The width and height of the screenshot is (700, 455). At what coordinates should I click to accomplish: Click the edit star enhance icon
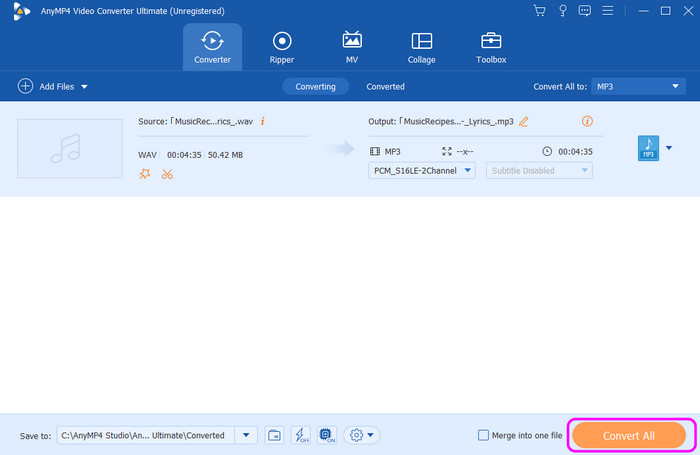click(145, 174)
